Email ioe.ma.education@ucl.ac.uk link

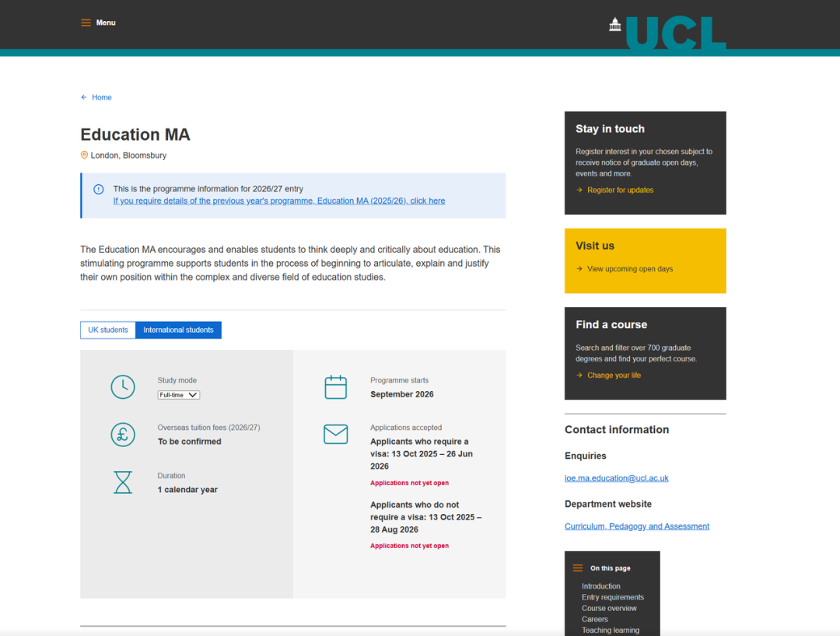(616, 478)
